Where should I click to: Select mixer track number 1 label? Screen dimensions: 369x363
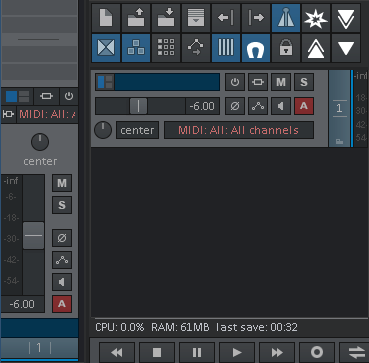click(x=40, y=348)
